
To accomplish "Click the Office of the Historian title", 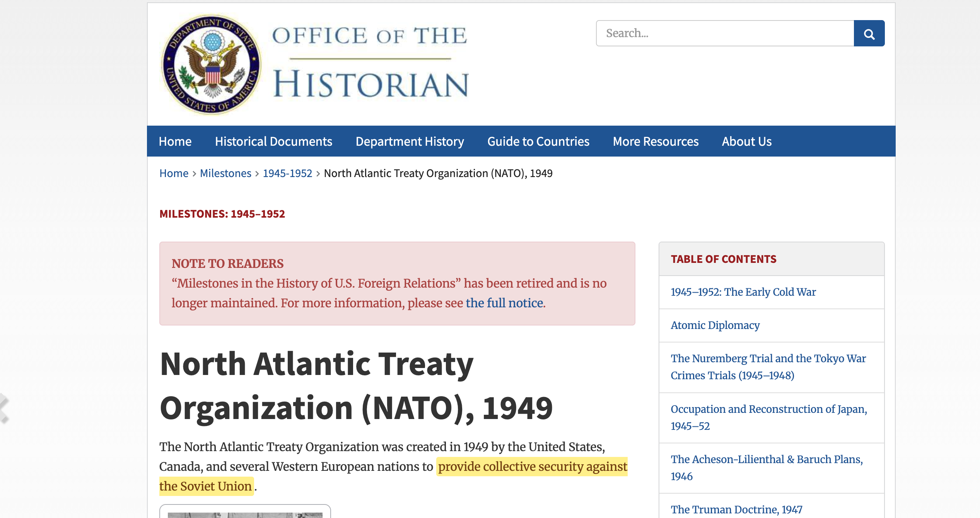I will 370,62.
